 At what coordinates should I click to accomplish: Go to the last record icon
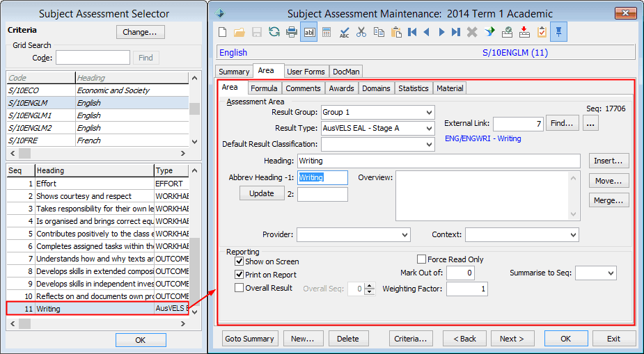tap(456, 32)
